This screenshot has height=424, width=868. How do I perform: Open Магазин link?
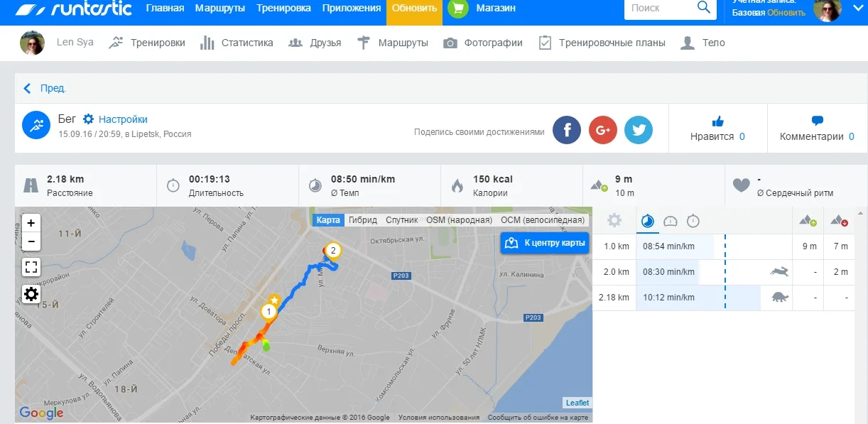tap(497, 9)
